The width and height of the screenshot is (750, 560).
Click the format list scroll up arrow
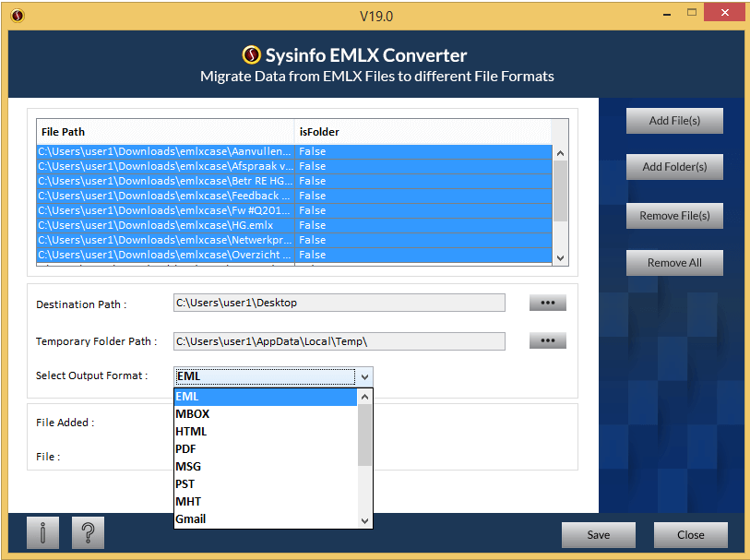365,397
